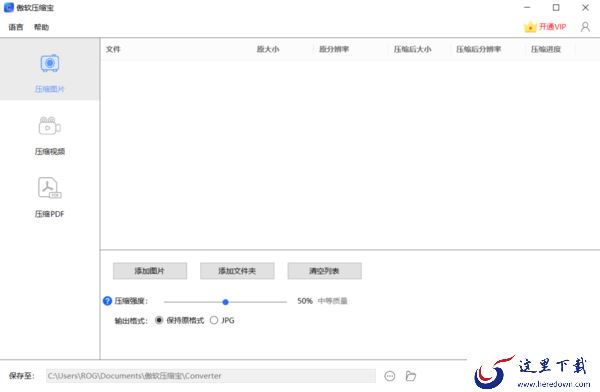600x392 pixels.
Task: Click the 压缩后大小 column header
Action: tap(412, 49)
